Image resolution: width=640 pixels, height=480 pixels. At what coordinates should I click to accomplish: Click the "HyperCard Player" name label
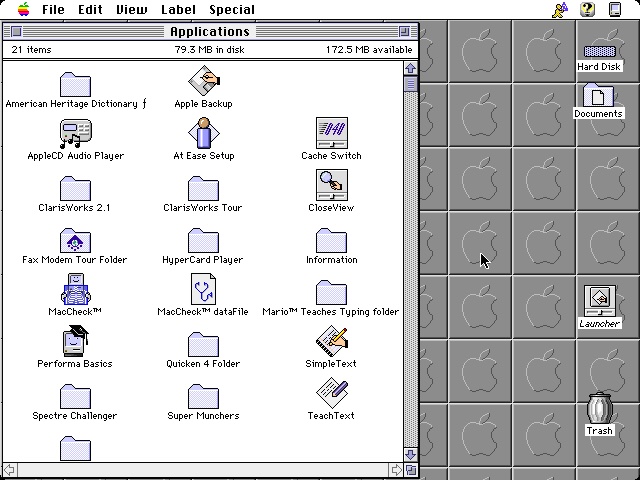(x=202, y=260)
